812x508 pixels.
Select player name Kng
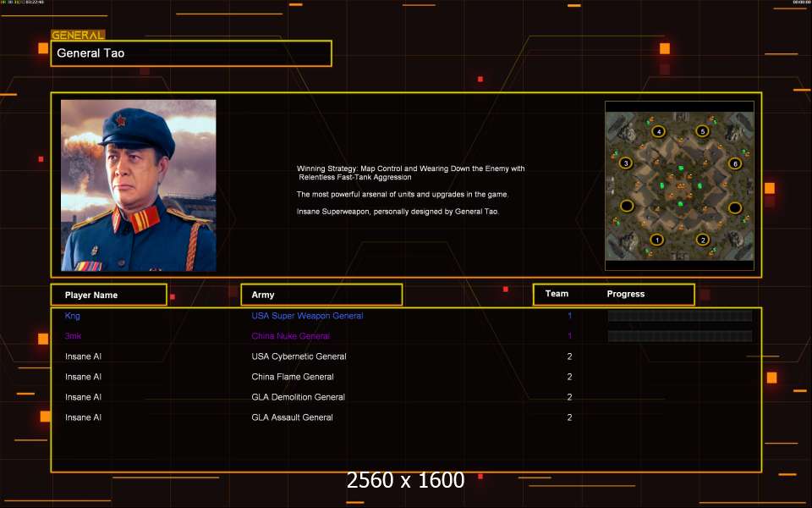click(x=73, y=316)
